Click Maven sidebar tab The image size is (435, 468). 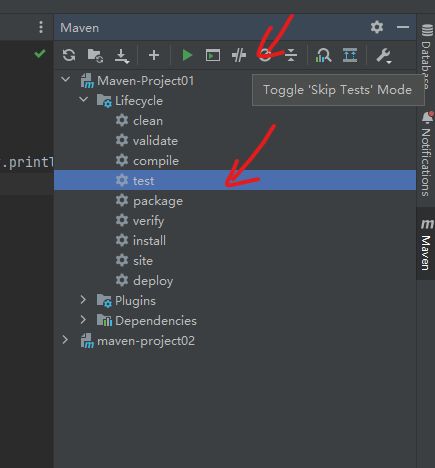tap(426, 244)
